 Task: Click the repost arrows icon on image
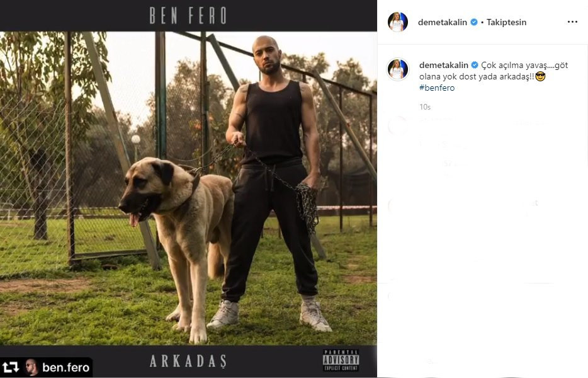(x=11, y=367)
